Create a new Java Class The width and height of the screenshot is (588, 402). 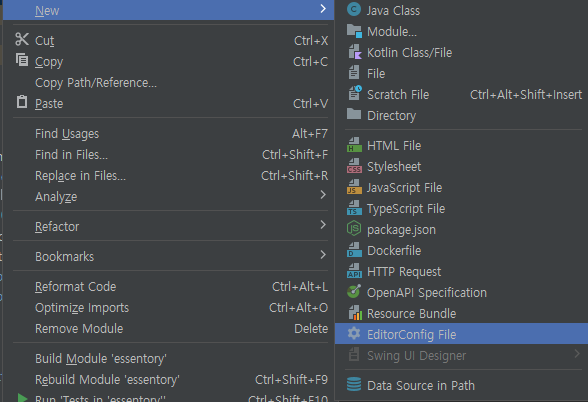461,10
